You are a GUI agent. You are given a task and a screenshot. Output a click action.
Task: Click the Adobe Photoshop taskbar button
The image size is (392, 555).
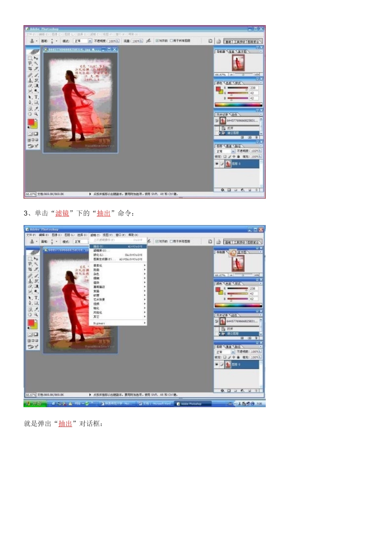click(193, 403)
